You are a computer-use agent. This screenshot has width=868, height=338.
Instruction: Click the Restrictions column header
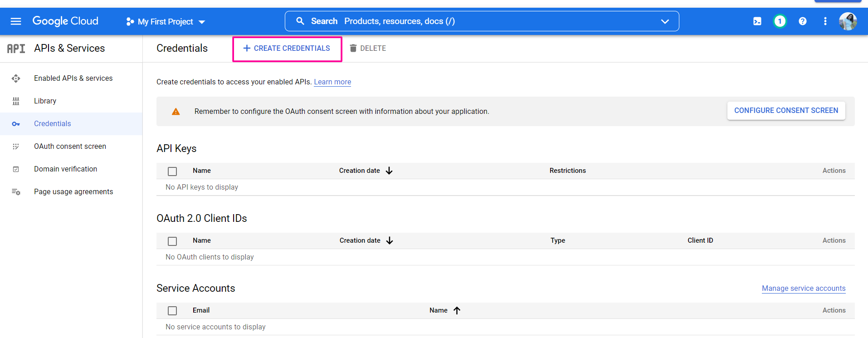tap(568, 171)
